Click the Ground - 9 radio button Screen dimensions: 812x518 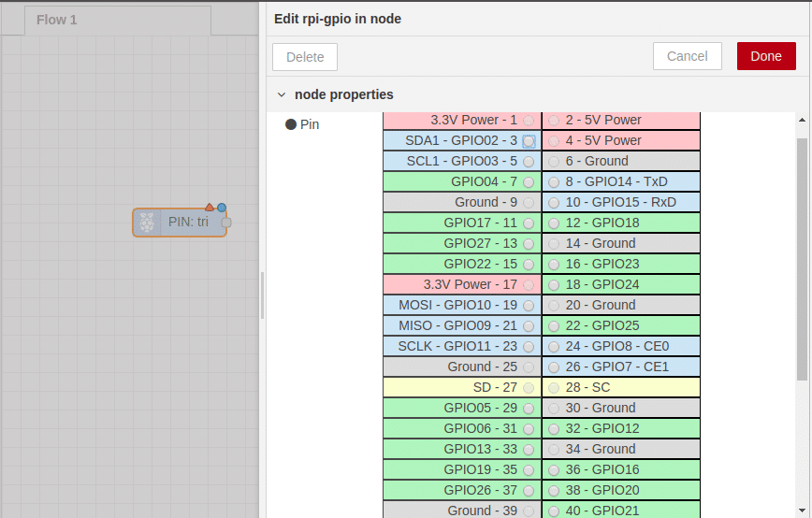[x=529, y=203]
